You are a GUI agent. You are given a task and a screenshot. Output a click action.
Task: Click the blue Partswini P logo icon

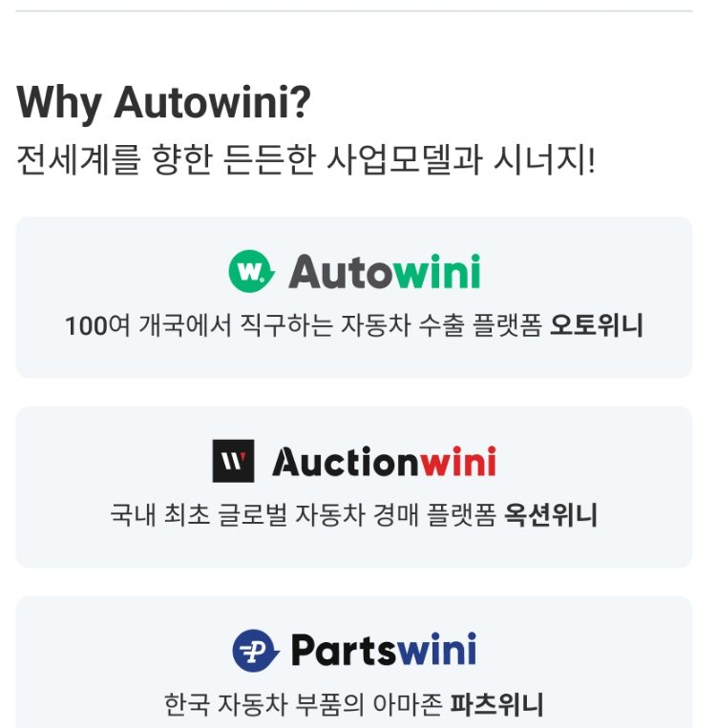[x=255, y=652]
